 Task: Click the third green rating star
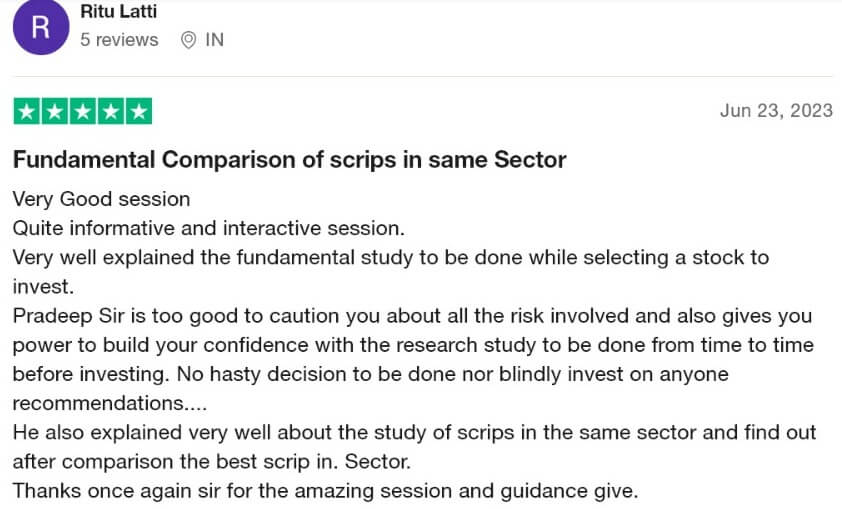click(82, 112)
